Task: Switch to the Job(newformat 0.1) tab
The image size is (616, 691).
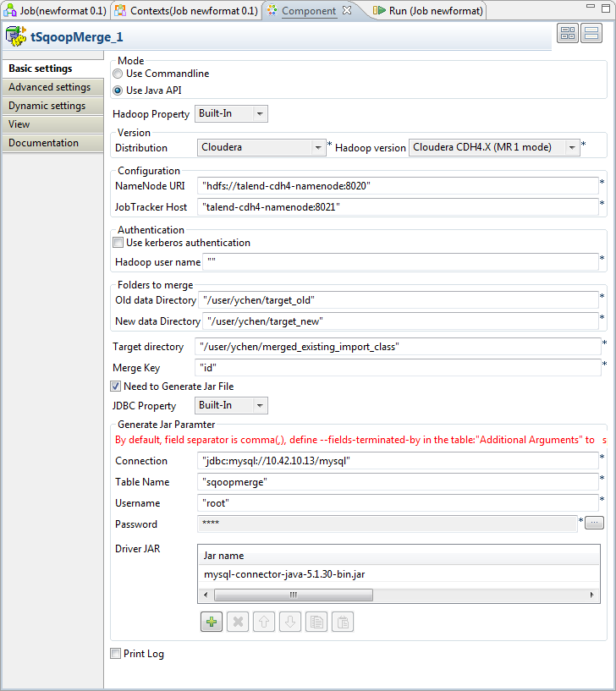Action: [56, 11]
